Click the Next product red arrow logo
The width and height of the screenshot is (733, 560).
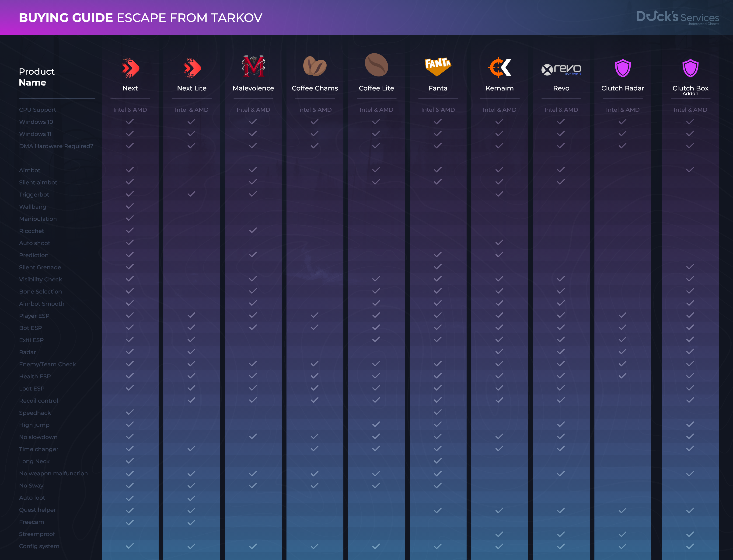(130, 68)
